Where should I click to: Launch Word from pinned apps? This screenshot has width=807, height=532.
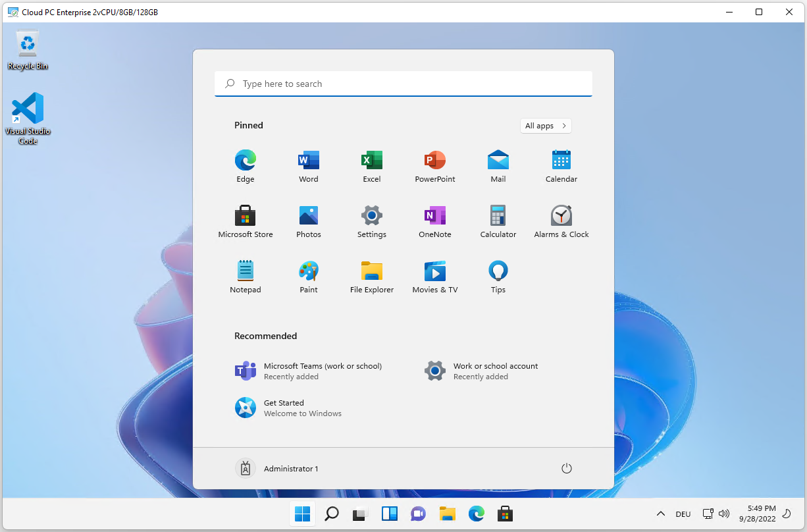click(x=309, y=166)
